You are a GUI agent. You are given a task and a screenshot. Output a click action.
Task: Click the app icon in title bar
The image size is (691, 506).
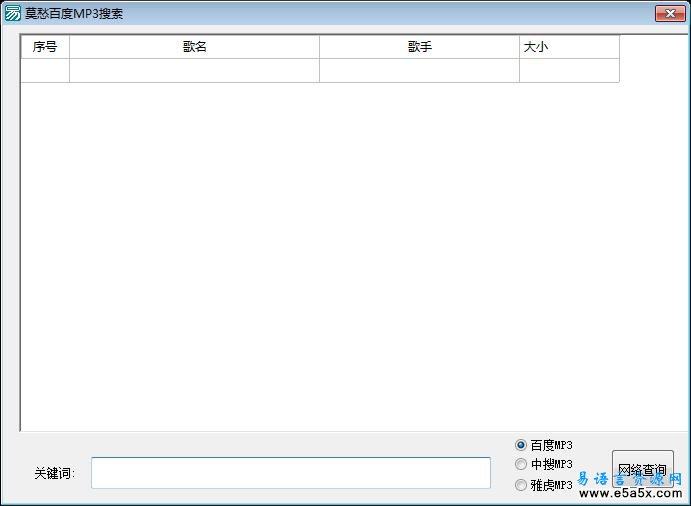[12, 13]
